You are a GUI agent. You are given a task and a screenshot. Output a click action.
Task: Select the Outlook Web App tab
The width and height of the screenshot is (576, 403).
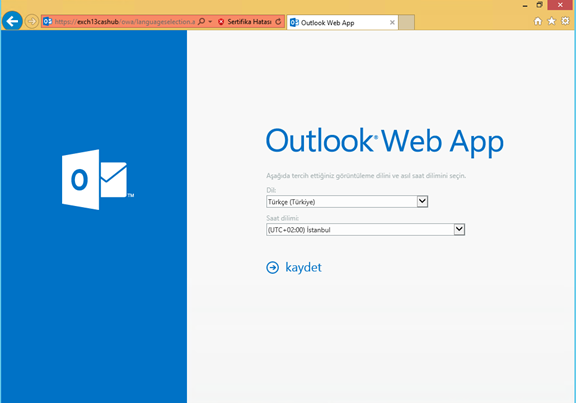(342, 22)
